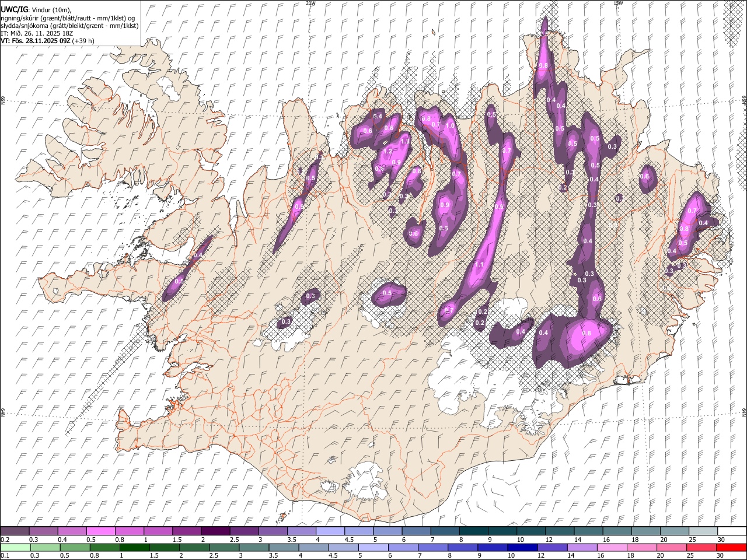Select the 12–14 swatch in the upper legend row
This screenshot has width=747, height=560.
click(x=560, y=531)
